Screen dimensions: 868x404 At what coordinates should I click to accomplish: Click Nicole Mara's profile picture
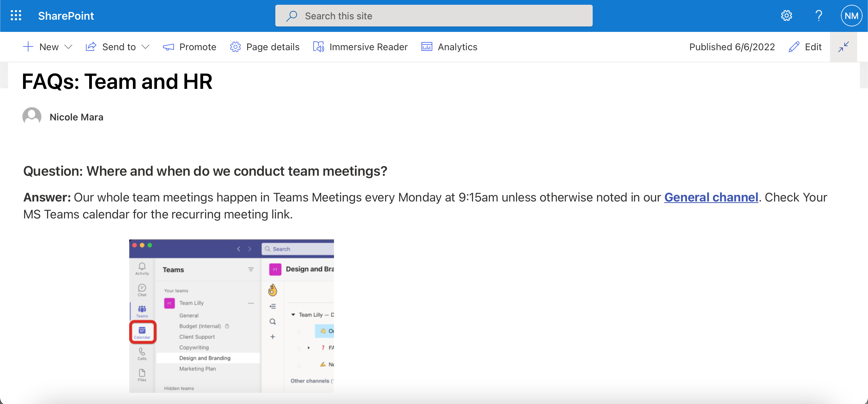point(32,116)
